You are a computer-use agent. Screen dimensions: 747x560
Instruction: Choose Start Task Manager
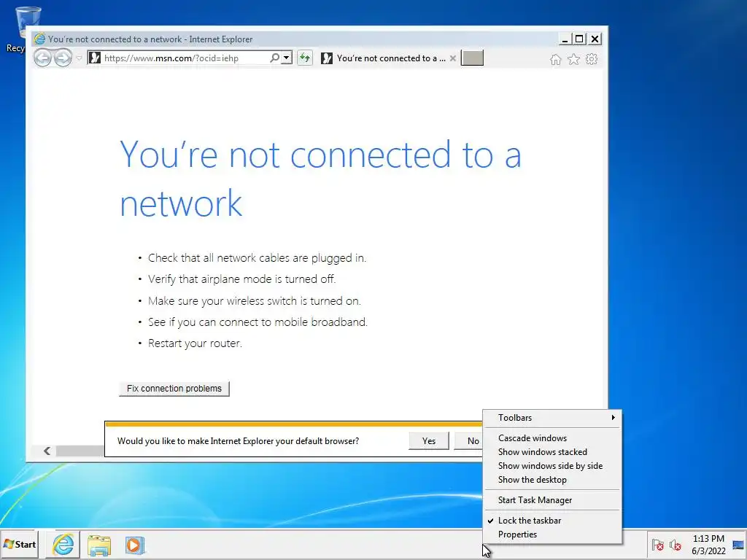[553, 500]
